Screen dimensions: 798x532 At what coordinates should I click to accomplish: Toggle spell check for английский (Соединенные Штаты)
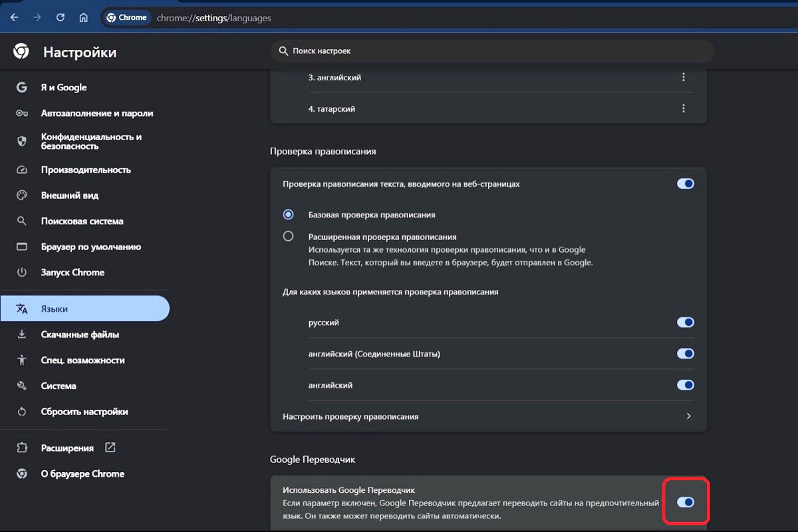pos(685,354)
